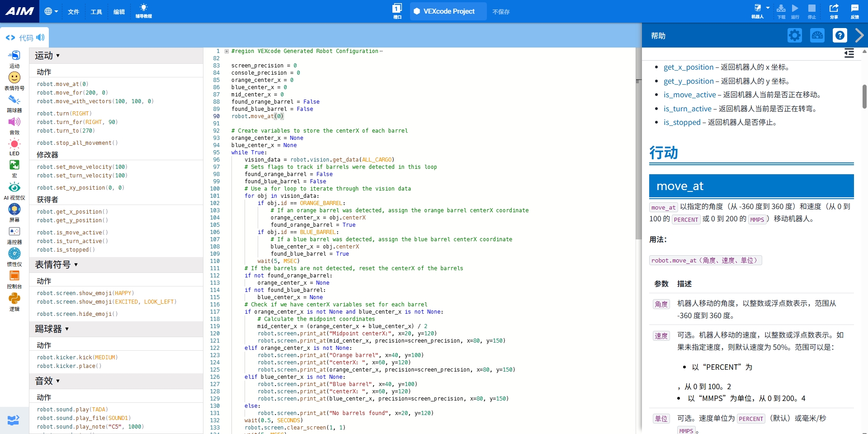
Task: Toggle the code tab speaker icon
Action: coord(40,38)
